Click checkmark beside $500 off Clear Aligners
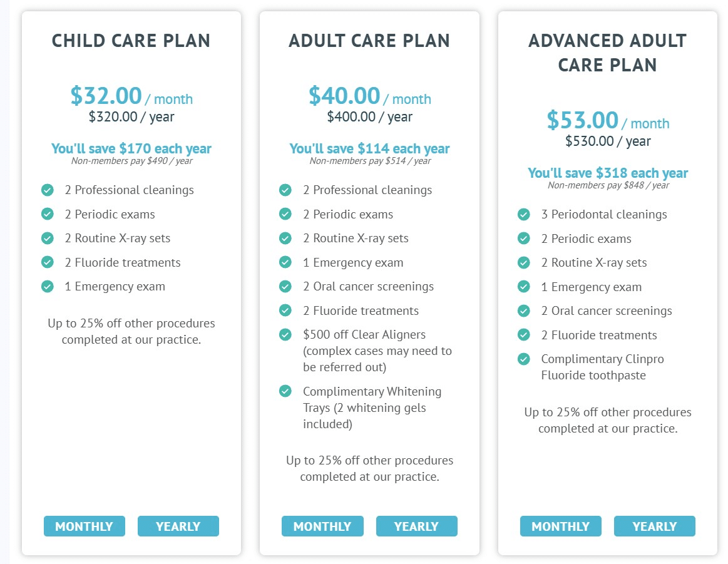Image resolution: width=728 pixels, height=564 pixels. [x=285, y=334]
